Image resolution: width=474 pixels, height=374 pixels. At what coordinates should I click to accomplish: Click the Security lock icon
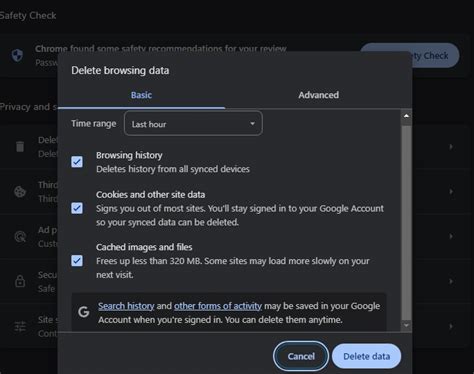[x=20, y=281]
